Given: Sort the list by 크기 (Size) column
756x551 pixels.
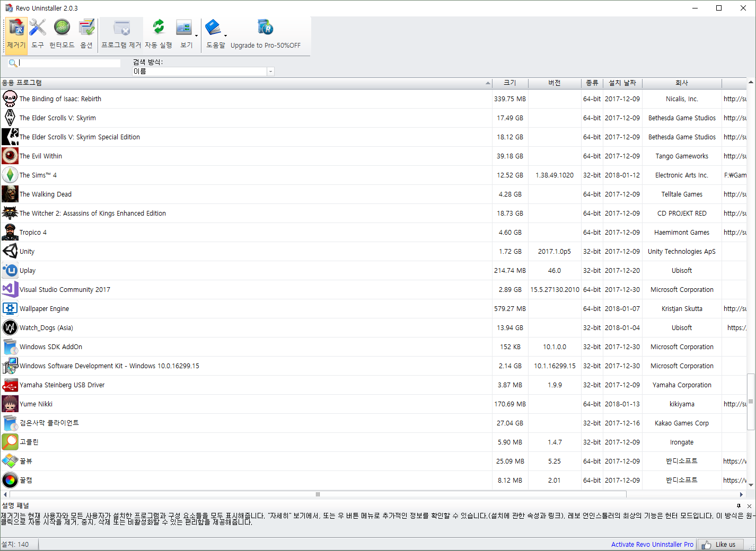Looking at the screenshot, I should click(x=510, y=83).
